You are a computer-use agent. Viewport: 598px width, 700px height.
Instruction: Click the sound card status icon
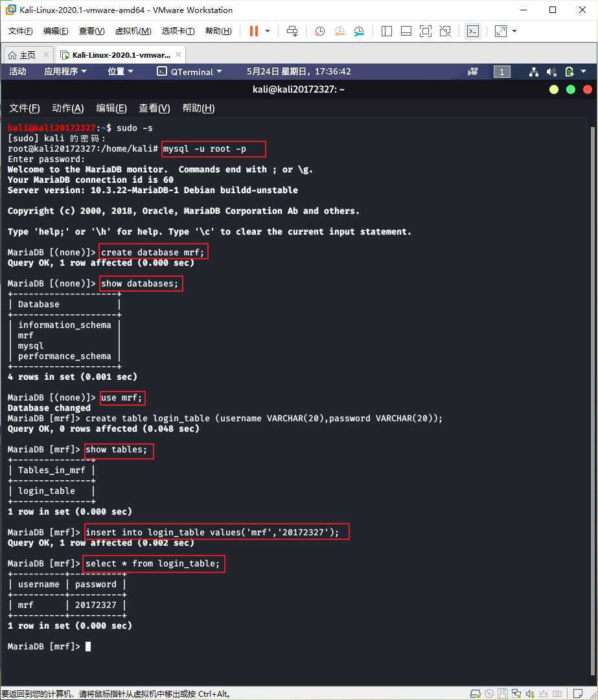pos(530,694)
